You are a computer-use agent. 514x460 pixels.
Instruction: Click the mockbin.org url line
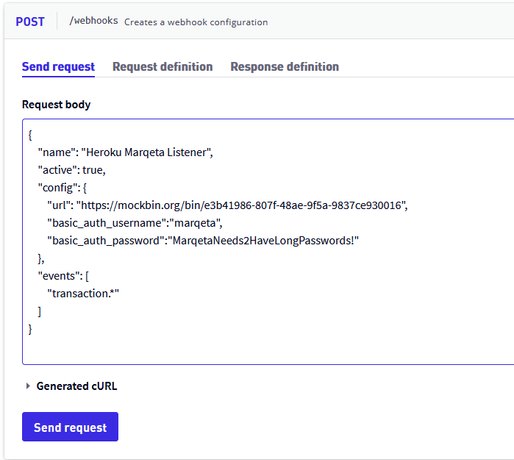[227, 205]
